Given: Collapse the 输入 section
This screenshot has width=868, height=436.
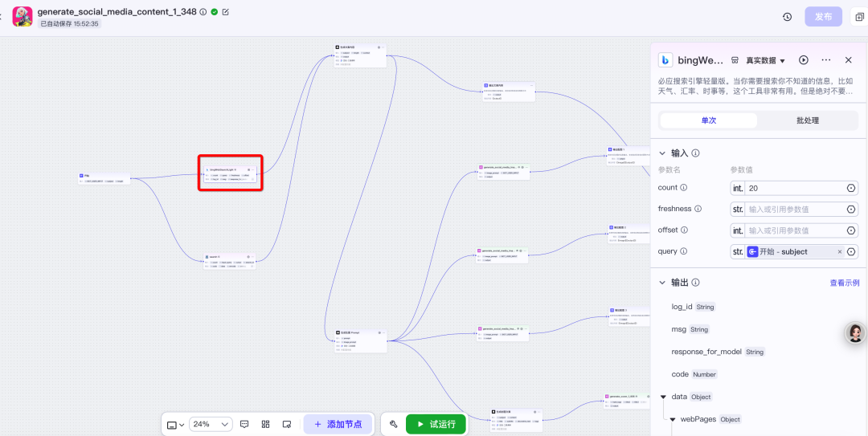Looking at the screenshot, I should click(662, 153).
